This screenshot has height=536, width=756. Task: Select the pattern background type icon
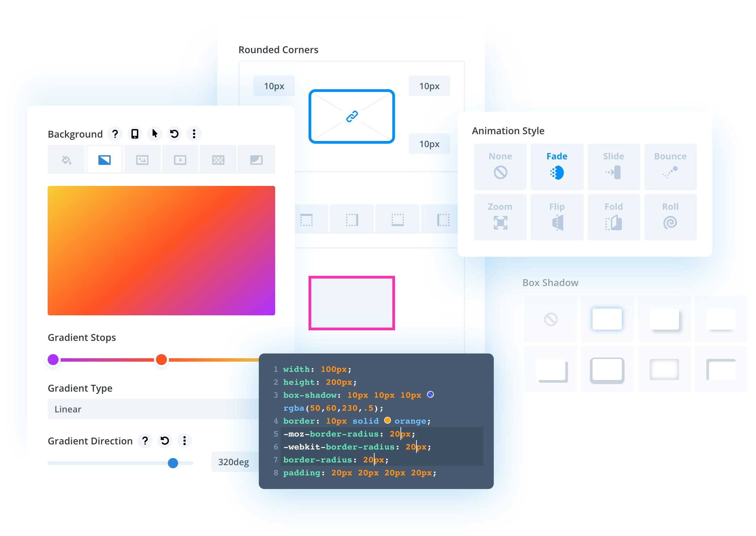219,160
